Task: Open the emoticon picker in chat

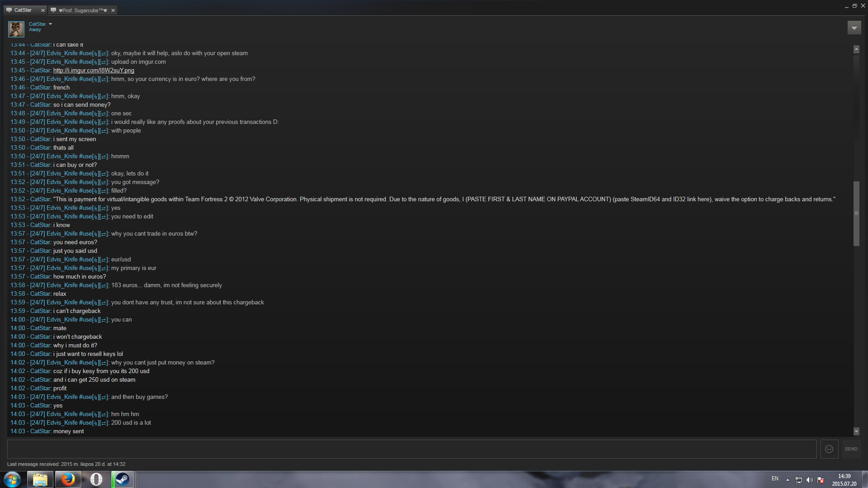Action: [x=829, y=449]
